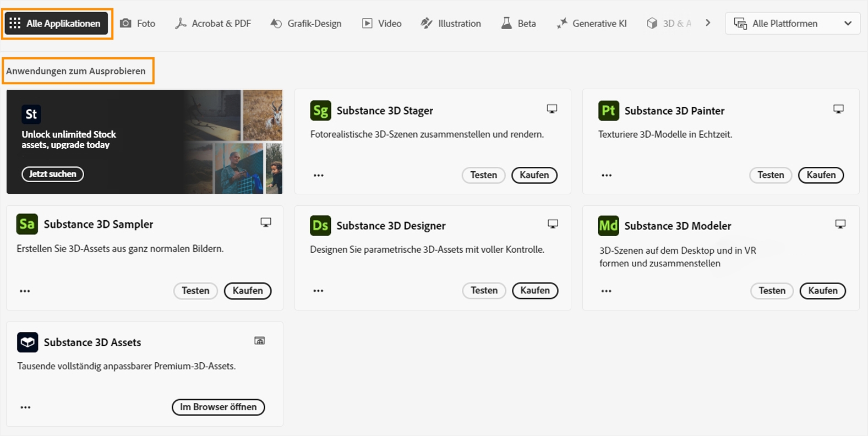This screenshot has height=436, width=868.
Task: Click Testen for Substance 3D Designer
Action: pyautogui.click(x=484, y=291)
